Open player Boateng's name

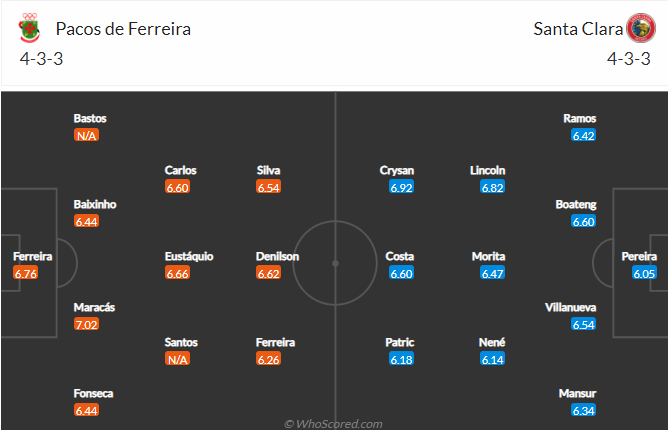tap(576, 204)
